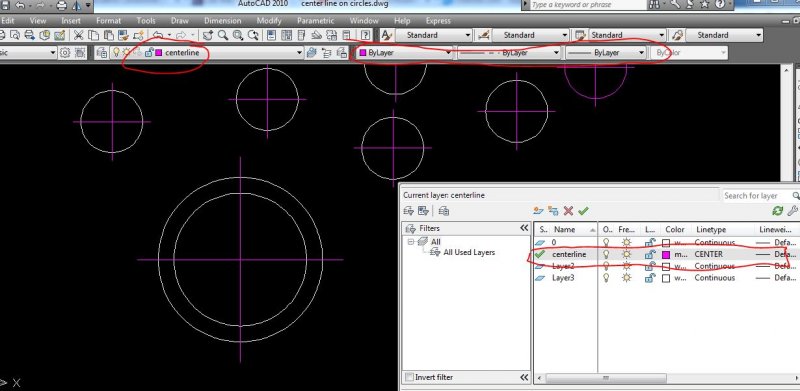This screenshot has width=800, height=391.
Task: Check the Invert filter checkbox
Action: 409,377
